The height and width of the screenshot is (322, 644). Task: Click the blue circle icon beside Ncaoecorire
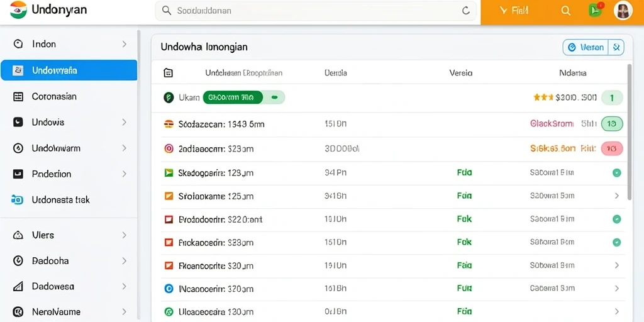tap(169, 288)
